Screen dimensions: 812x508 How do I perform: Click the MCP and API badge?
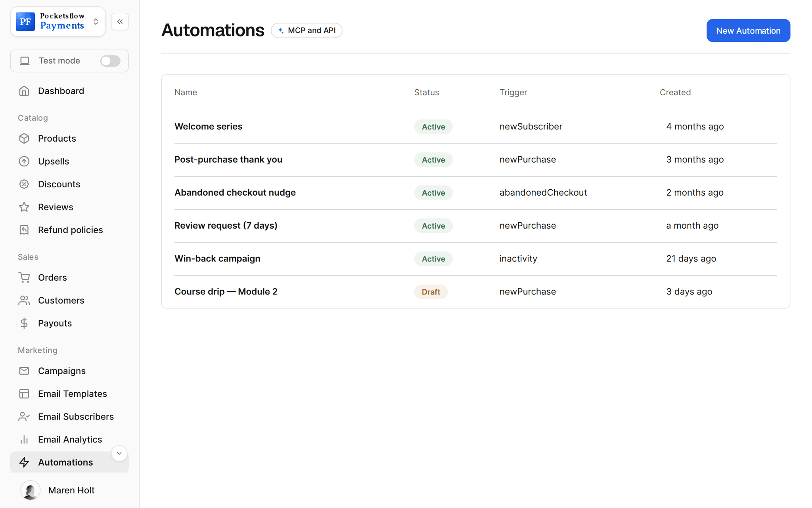tap(306, 31)
